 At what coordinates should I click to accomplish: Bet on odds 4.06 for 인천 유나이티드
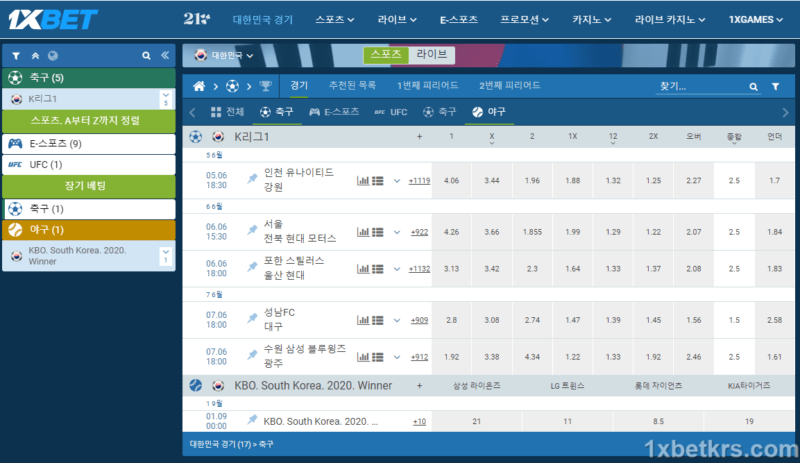point(452,181)
